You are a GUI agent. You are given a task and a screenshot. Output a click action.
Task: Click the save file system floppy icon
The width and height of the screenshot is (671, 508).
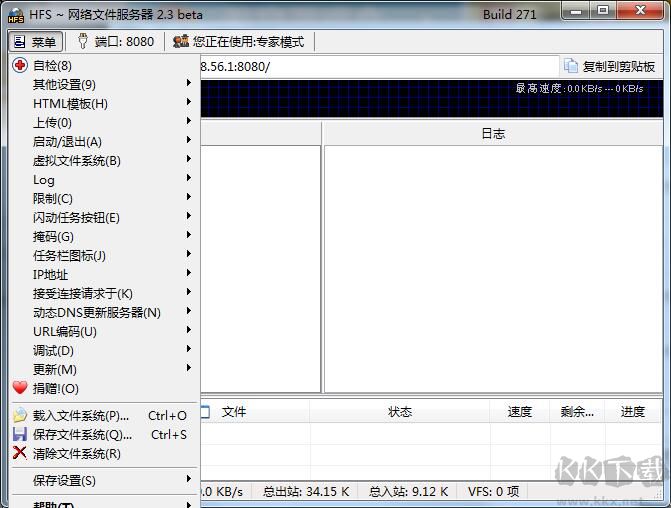tap(20, 434)
